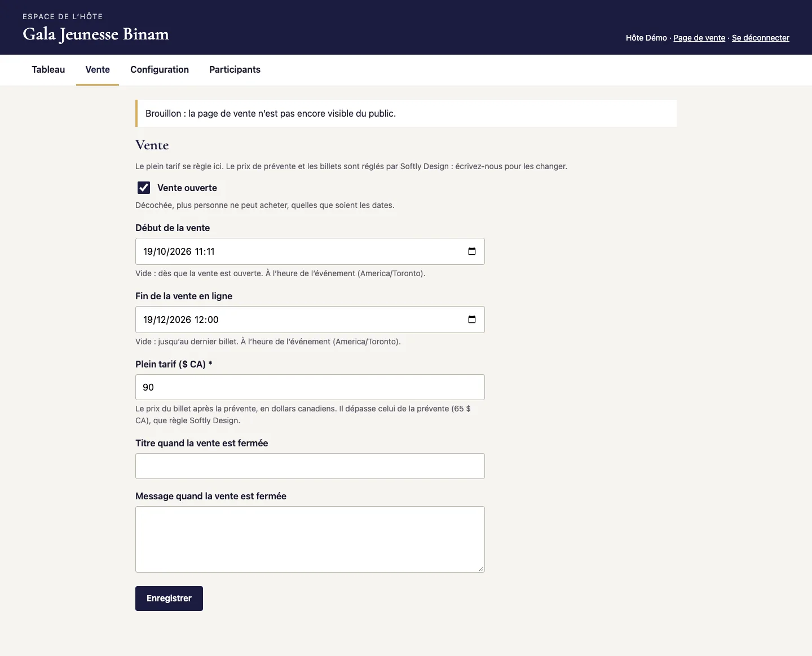812x656 pixels.
Task: Open calendar picker for Début de la vente
Action: point(472,251)
